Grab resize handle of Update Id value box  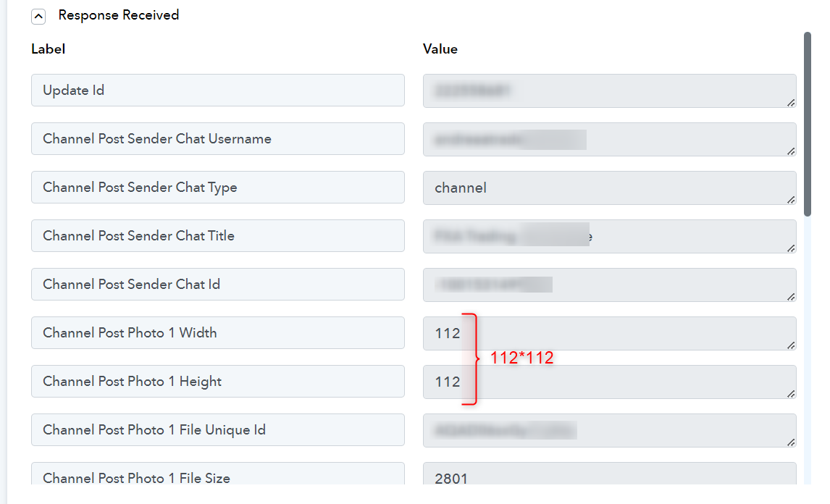(791, 103)
